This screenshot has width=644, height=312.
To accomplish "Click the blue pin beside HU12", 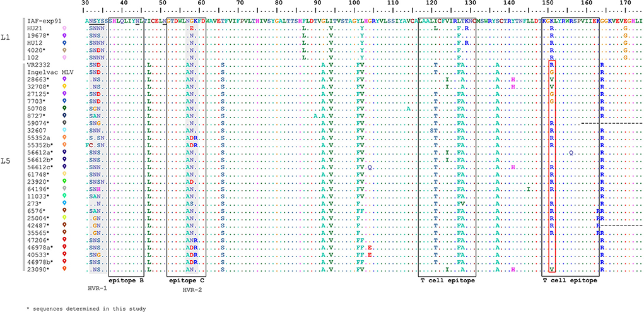I will pyautogui.click(x=64, y=43).
